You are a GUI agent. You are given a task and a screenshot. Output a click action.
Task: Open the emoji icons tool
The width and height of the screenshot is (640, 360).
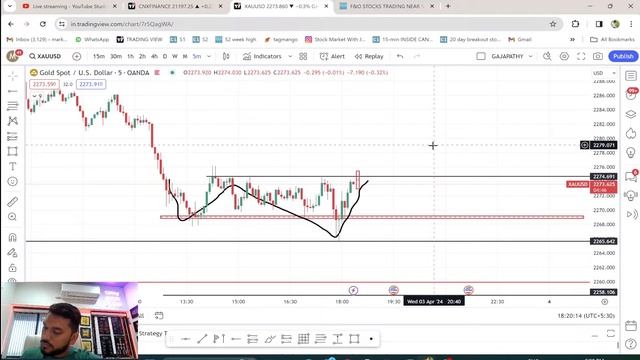[x=12, y=182]
